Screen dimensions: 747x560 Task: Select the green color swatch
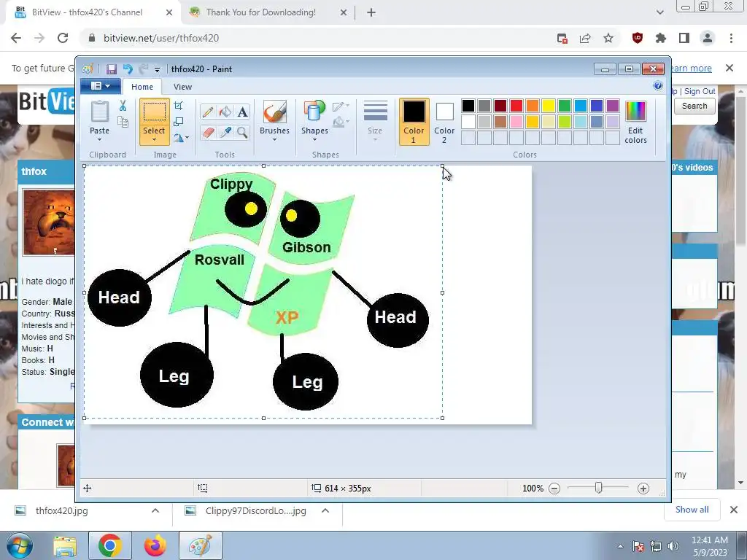point(565,106)
